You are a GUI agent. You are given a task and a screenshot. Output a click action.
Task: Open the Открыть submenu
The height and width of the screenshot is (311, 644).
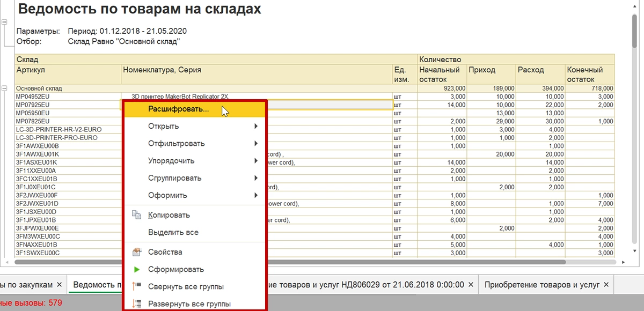tap(194, 127)
